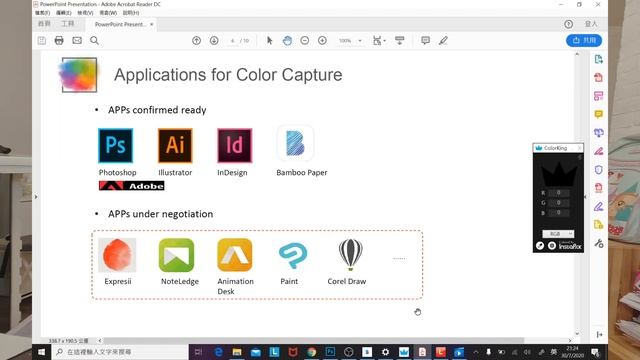This screenshot has height=360, width=640.
Task: Open the notification center icon
Action: tap(595, 352)
